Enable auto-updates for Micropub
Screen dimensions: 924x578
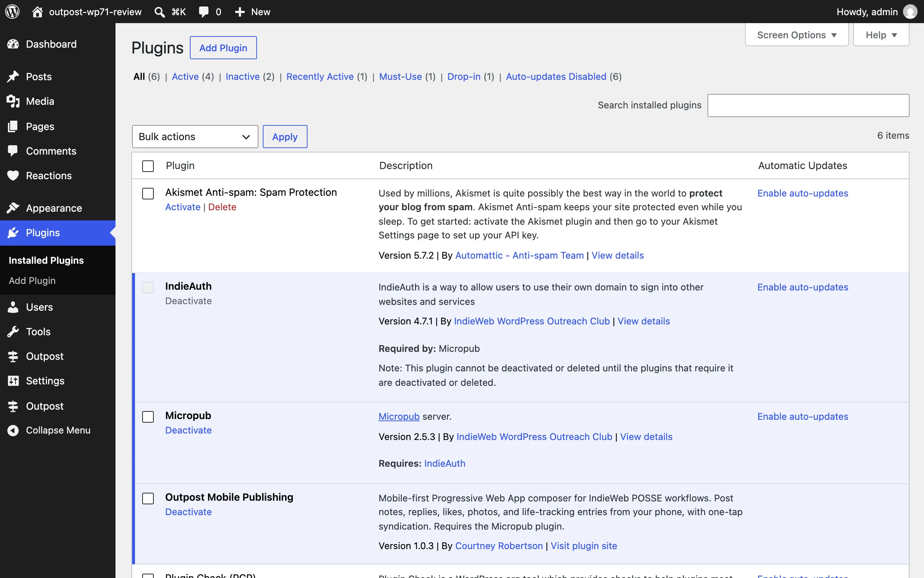point(803,416)
